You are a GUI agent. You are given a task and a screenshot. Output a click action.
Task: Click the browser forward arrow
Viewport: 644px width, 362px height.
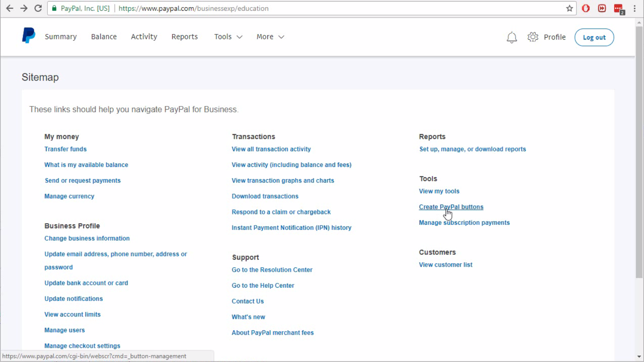click(24, 8)
